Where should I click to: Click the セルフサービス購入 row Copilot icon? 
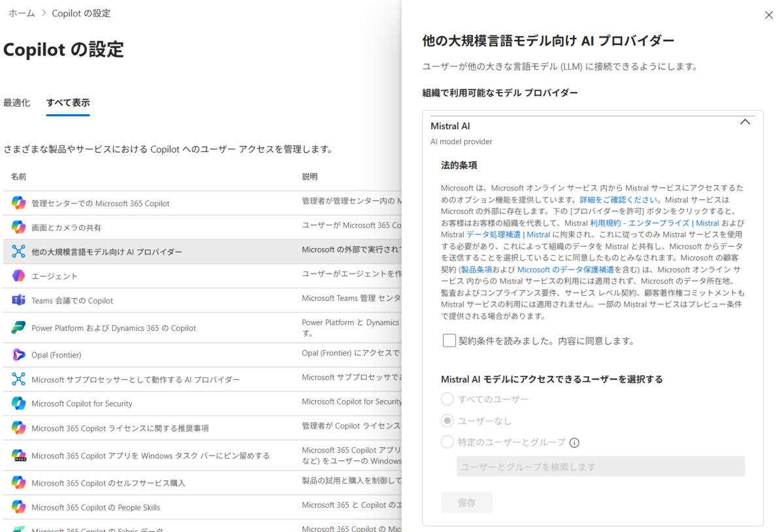coord(18,482)
